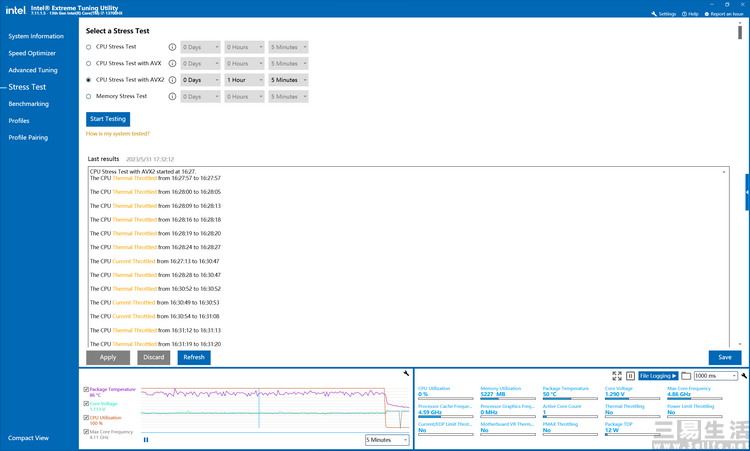This screenshot has width=750, height=451.
Task: Click the Refresh button
Action: pyautogui.click(x=194, y=357)
